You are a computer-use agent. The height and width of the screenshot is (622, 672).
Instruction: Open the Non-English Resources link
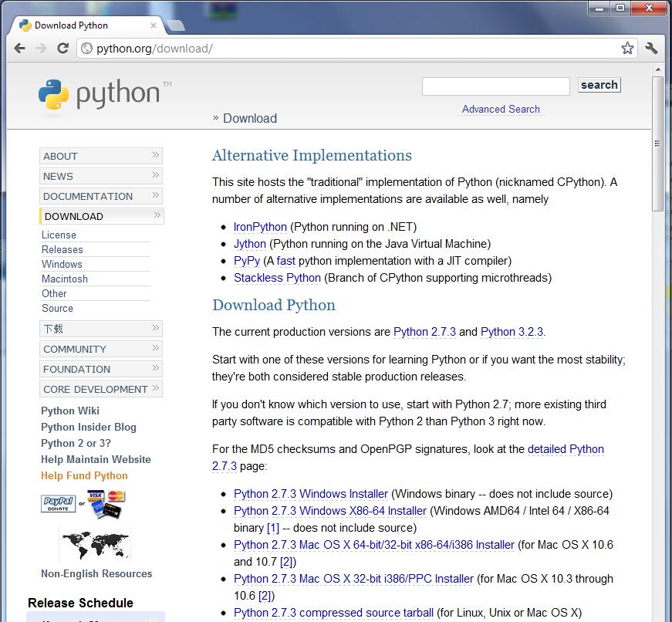pyautogui.click(x=96, y=573)
